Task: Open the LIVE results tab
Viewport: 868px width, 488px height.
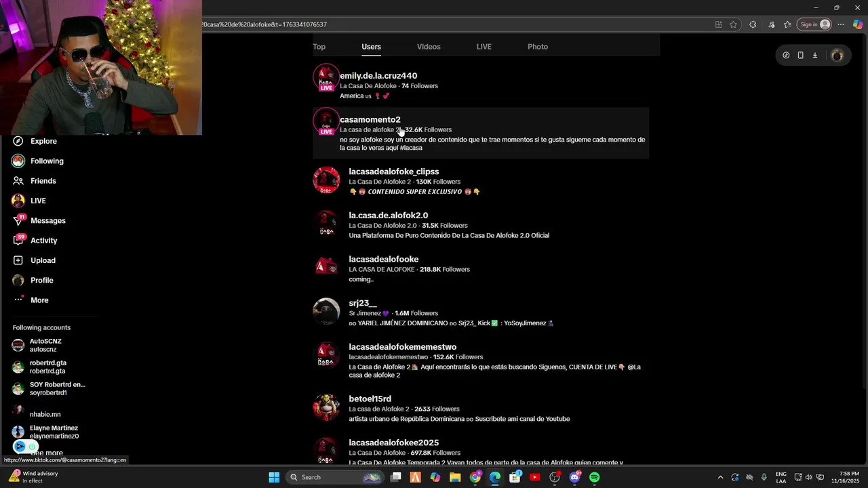Action: 484,47
